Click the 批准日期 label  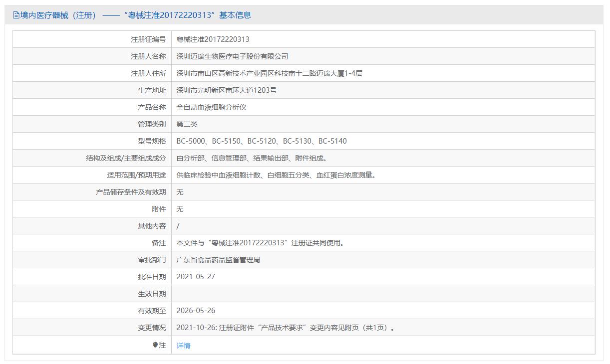click(152, 277)
